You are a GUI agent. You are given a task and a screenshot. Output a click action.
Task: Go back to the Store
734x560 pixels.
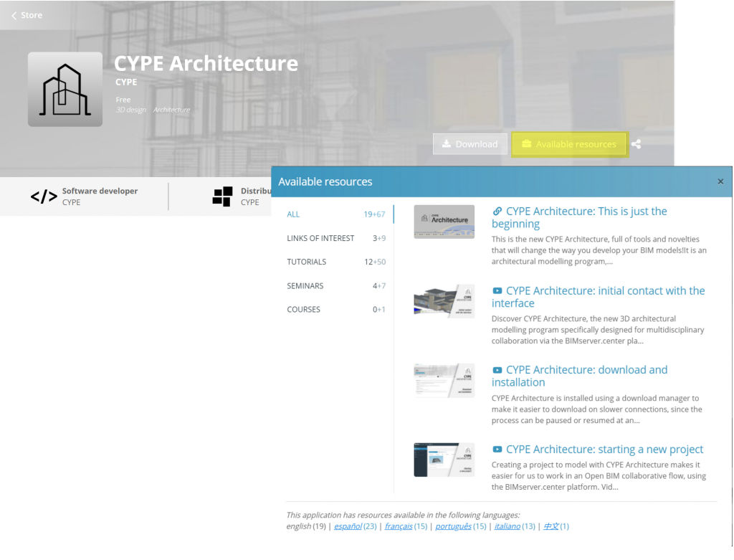27,16
